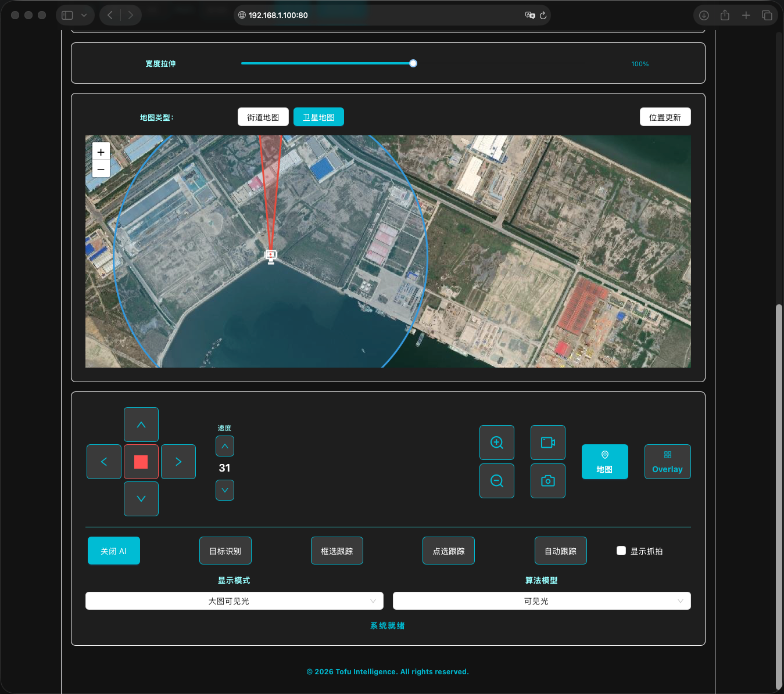Open the 算法模型 dropdown showing 可见光
Image resolution: width=784 pixels, height=694 pixels.
(x=542, y=601)
